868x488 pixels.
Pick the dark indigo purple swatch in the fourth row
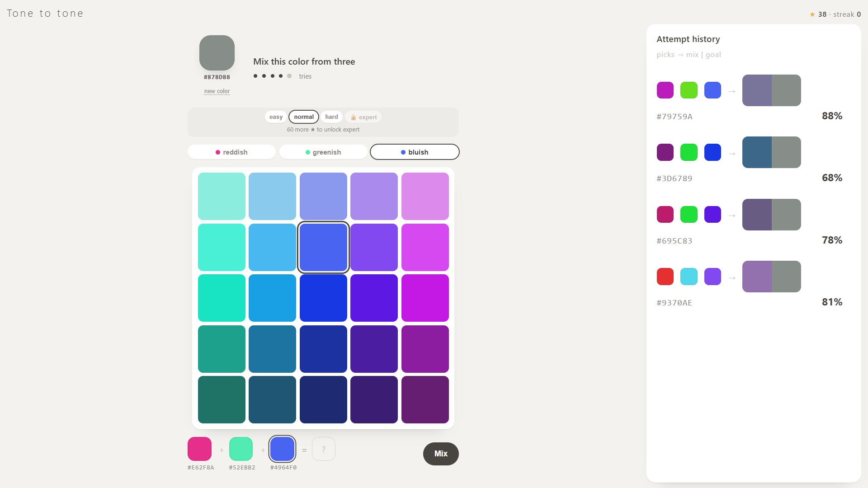tap(374, 349)
